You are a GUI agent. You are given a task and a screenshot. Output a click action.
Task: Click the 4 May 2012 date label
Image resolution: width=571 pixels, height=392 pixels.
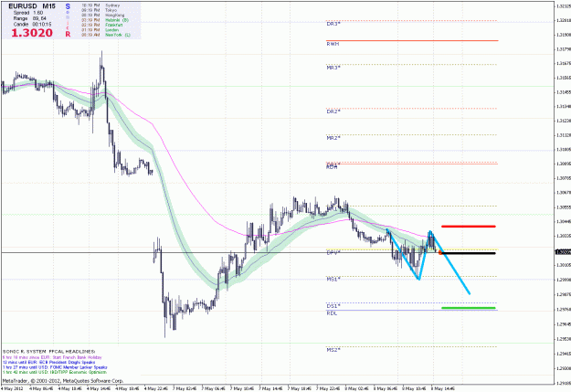[x=13, y=388]
